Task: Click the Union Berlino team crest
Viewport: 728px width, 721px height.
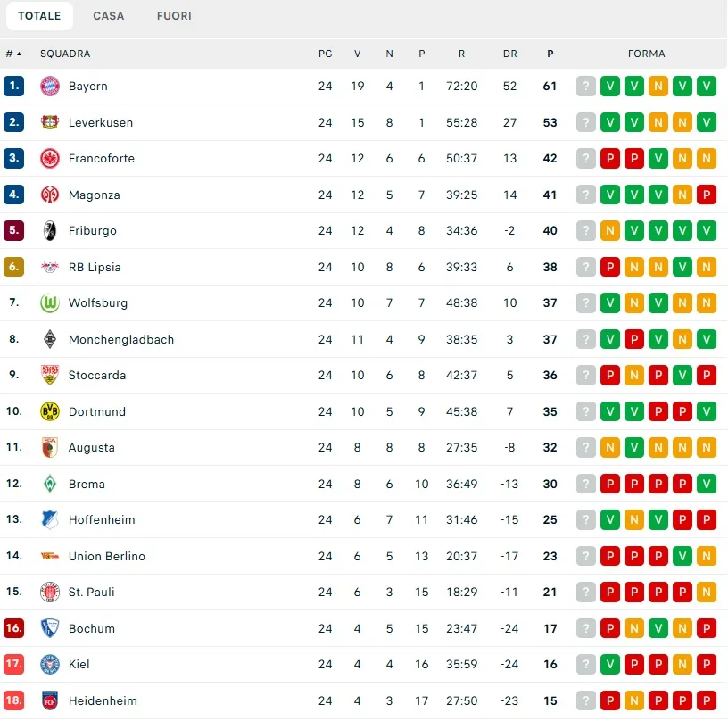Action: pyautogui.click(x=49, y=556)
